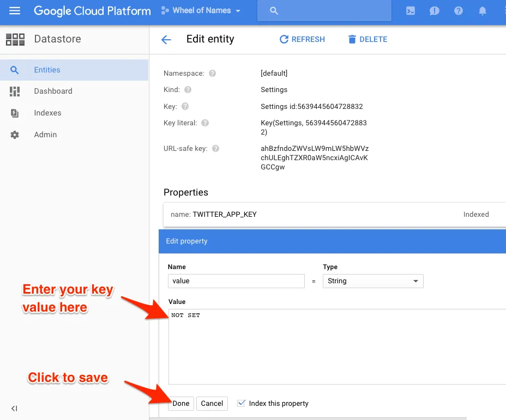Viewport: 506px width, 420px height.
Task: Open the Type dropdown set to String
Action: (373, 281)
